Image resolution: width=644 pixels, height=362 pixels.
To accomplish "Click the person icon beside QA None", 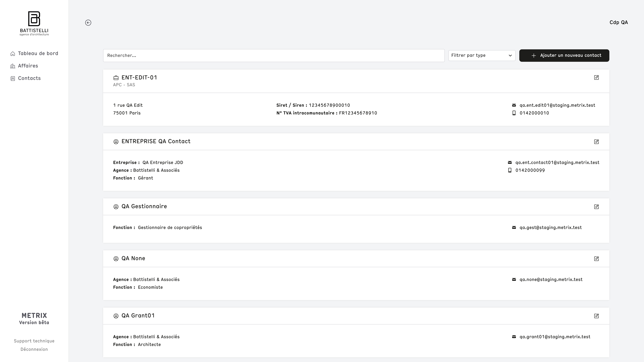I will (x=116, y=259).
